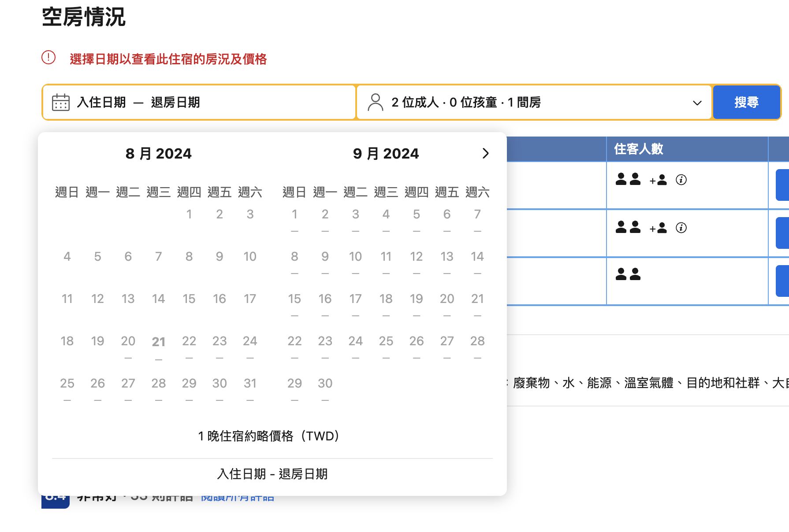789x532 pixels.
Task: Select September 18 in the calendar
Action: tap(386, 305)
